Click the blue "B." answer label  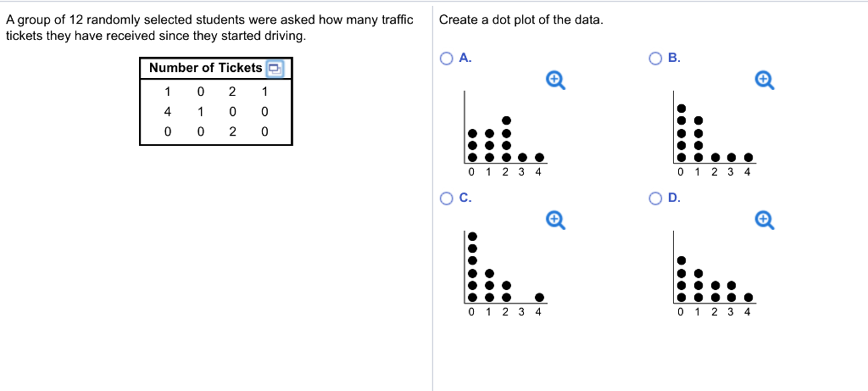click(x=674, y=59)
